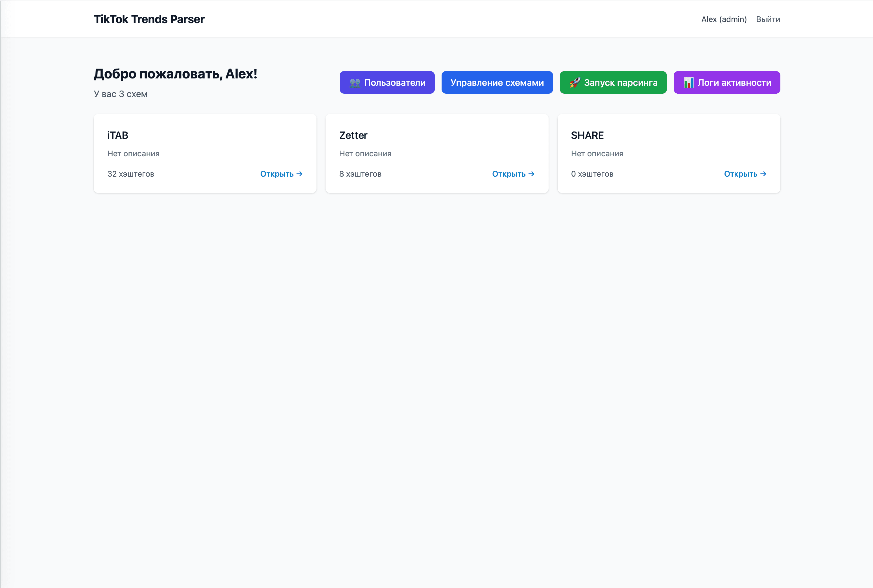Click the bar chart icon on Логи активности

688,82
